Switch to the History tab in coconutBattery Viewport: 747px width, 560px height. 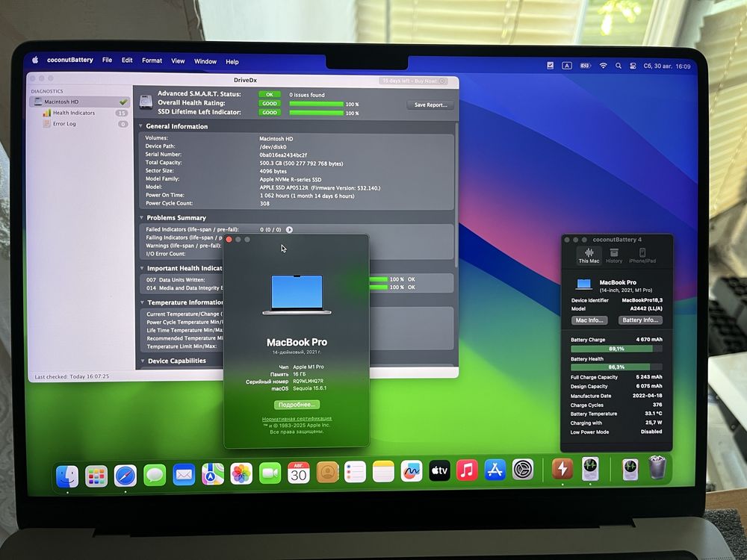point(614,255)
